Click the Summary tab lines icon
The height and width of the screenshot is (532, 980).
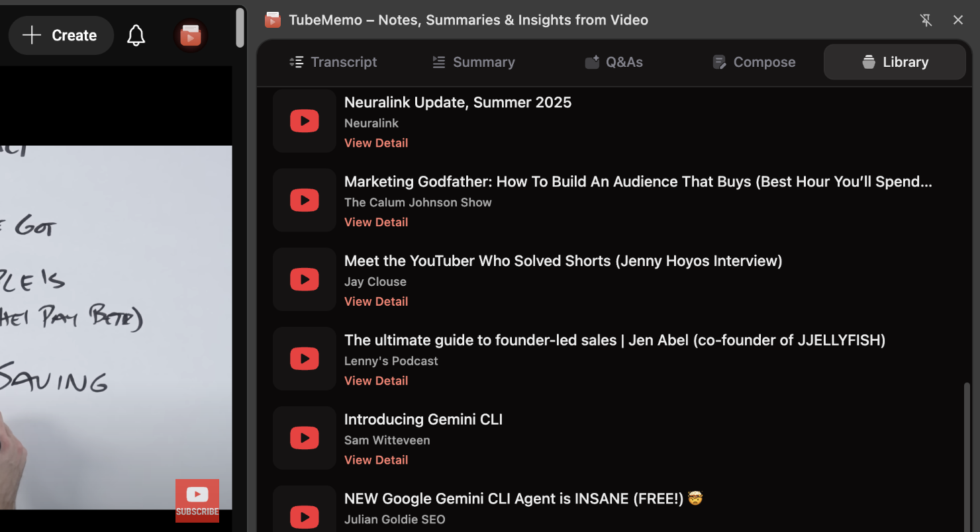438,62
